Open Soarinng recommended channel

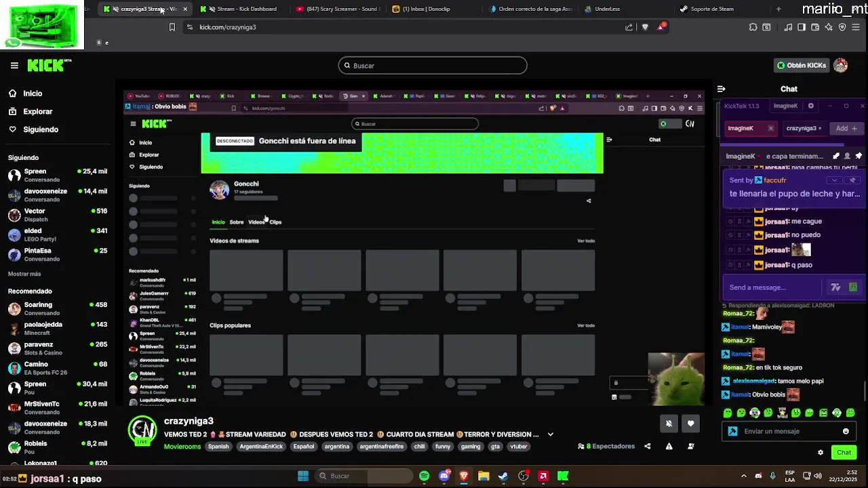[x=58, y=308]
